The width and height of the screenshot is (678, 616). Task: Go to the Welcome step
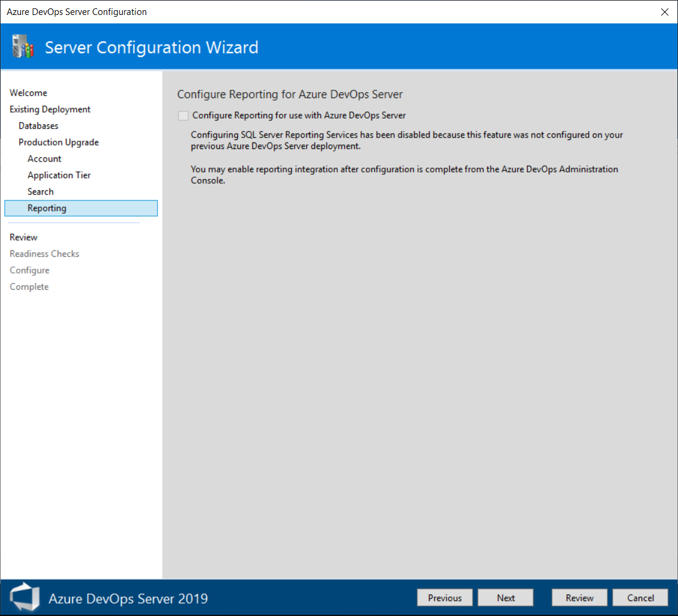[x=29, y=93]
